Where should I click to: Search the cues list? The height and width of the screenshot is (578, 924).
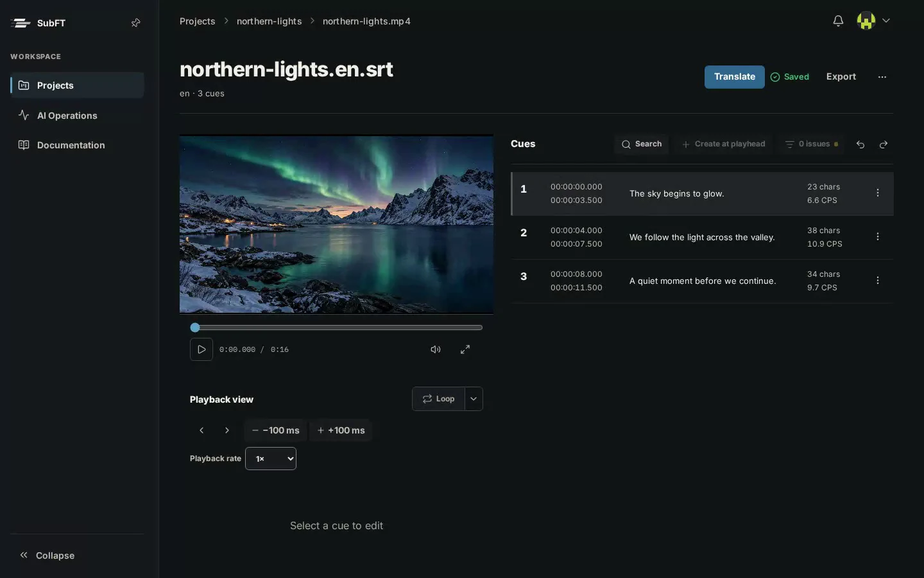(x=642, y=144)
